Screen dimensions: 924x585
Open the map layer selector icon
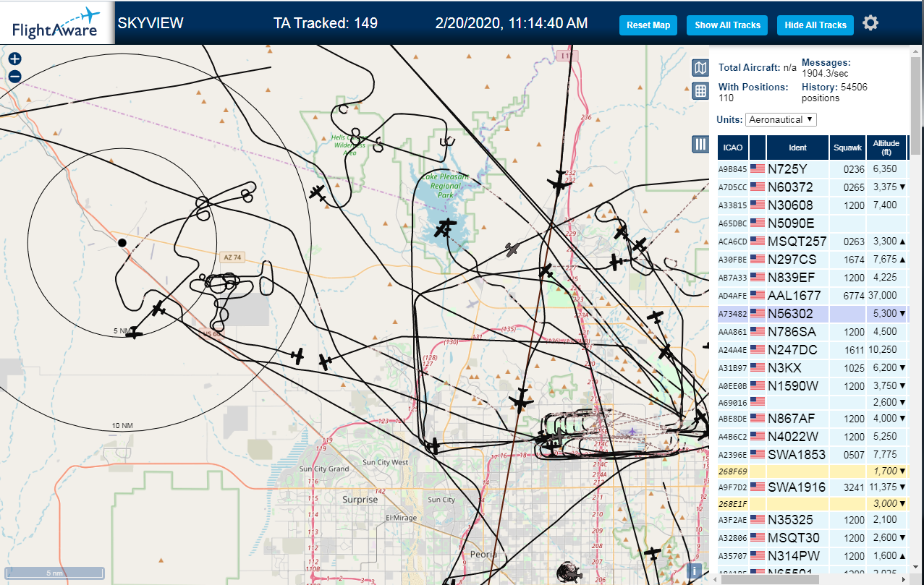700,68
